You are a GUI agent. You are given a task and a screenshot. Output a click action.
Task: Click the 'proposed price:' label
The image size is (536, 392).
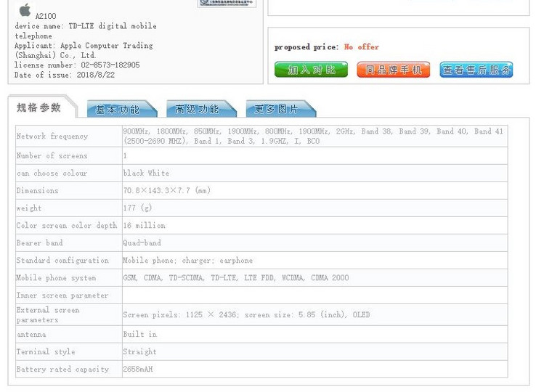(x=306, y=47)
